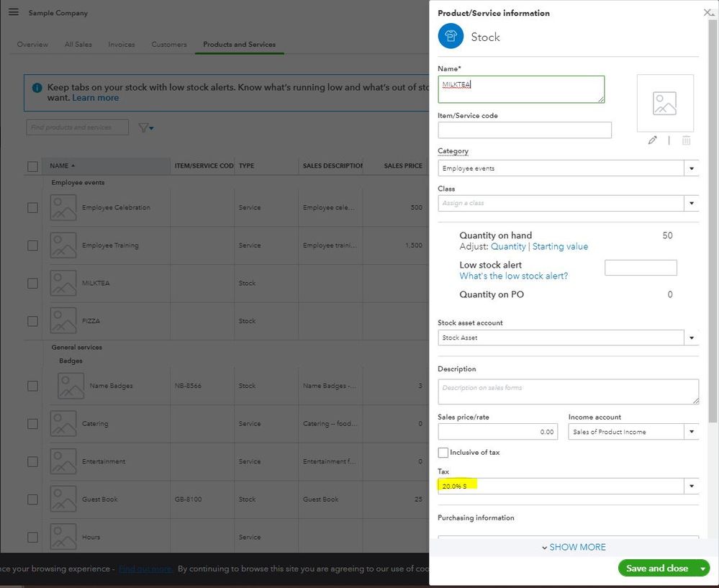Open the Tax dropdown arrow
This screenshot has height=588, width=719.
(x=692, y=487)
